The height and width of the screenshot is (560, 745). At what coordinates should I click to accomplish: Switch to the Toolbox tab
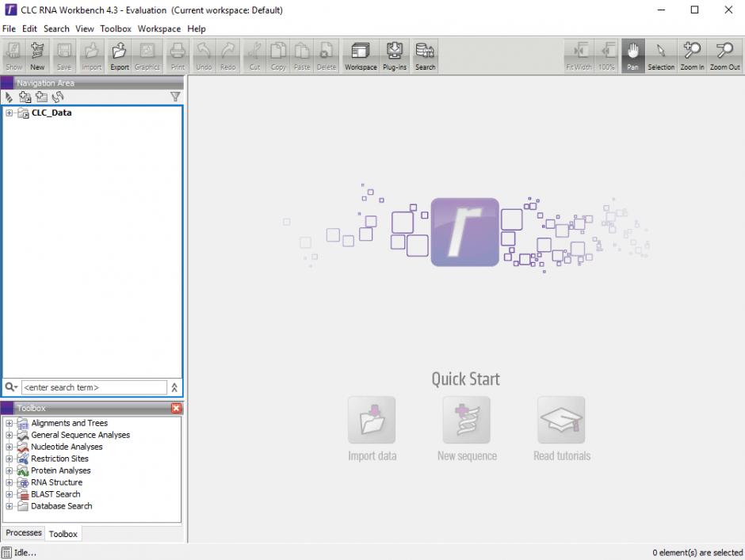(63, 534)
